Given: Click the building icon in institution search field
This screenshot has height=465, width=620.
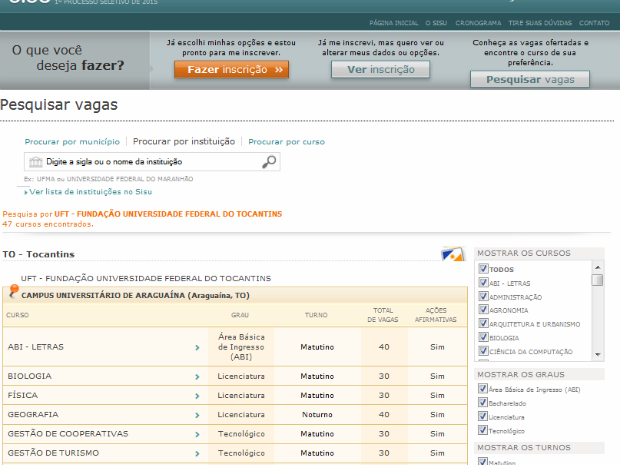Looking at the screenshot, I should pyautogui.click(x=36, y=161).
